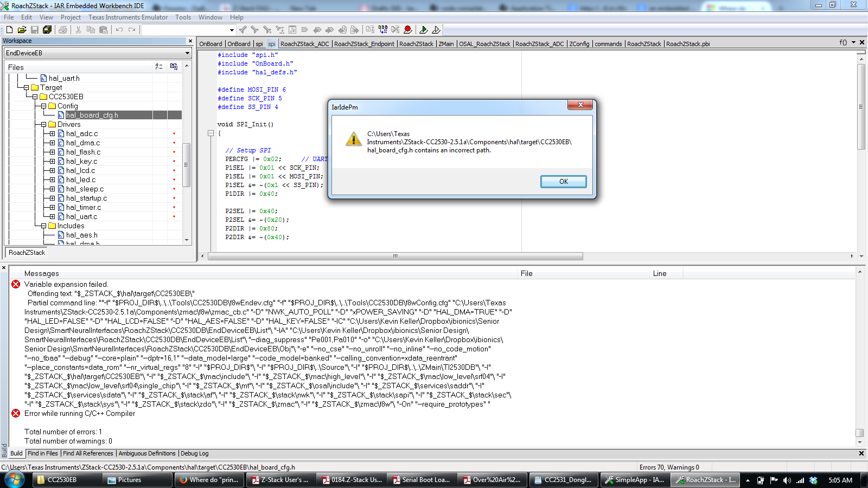Image resolution: width=868 pixels, height=488 pixels.
Task: Click the Find Previous toolbar icon
Action: tap(242, 30)
